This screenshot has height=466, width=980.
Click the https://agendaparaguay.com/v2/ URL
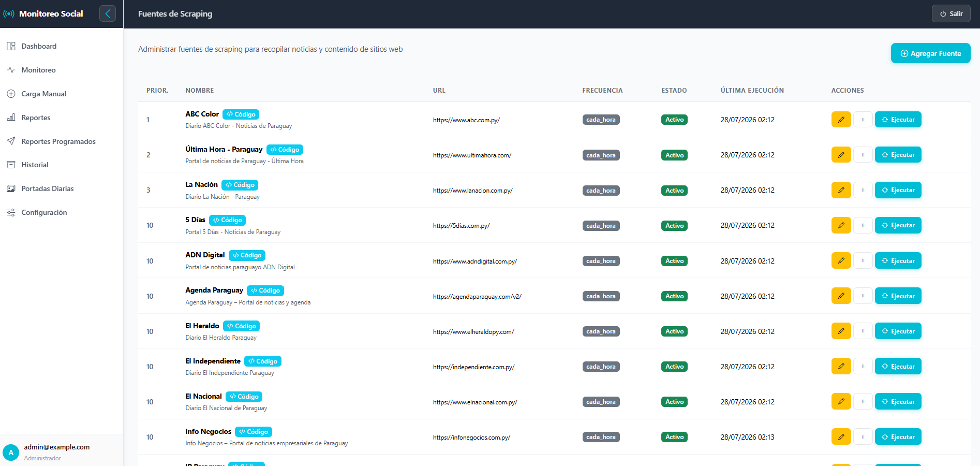477,297
